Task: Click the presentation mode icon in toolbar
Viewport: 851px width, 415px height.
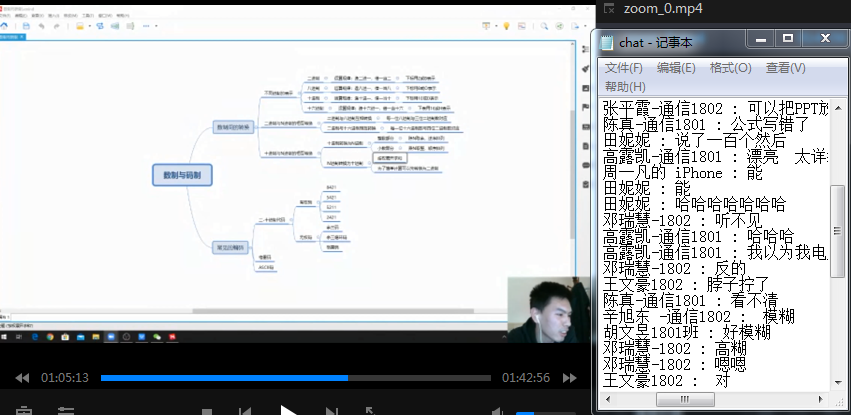Action: [x=486, y=25]
